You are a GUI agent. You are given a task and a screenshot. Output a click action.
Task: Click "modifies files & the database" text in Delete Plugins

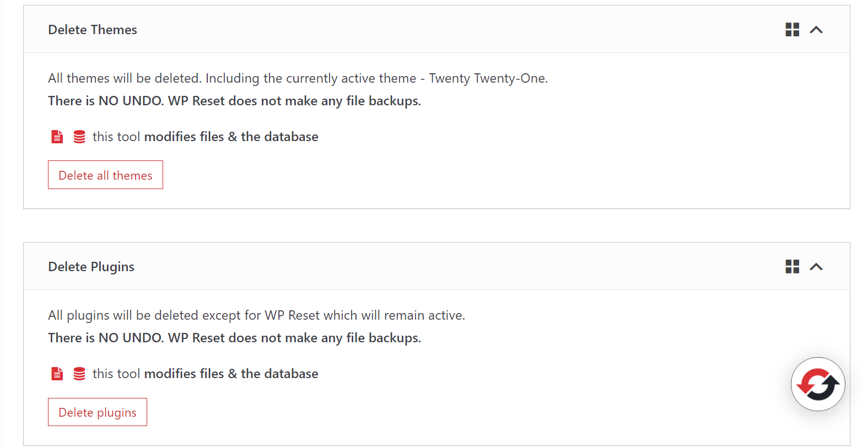point(231,374)
